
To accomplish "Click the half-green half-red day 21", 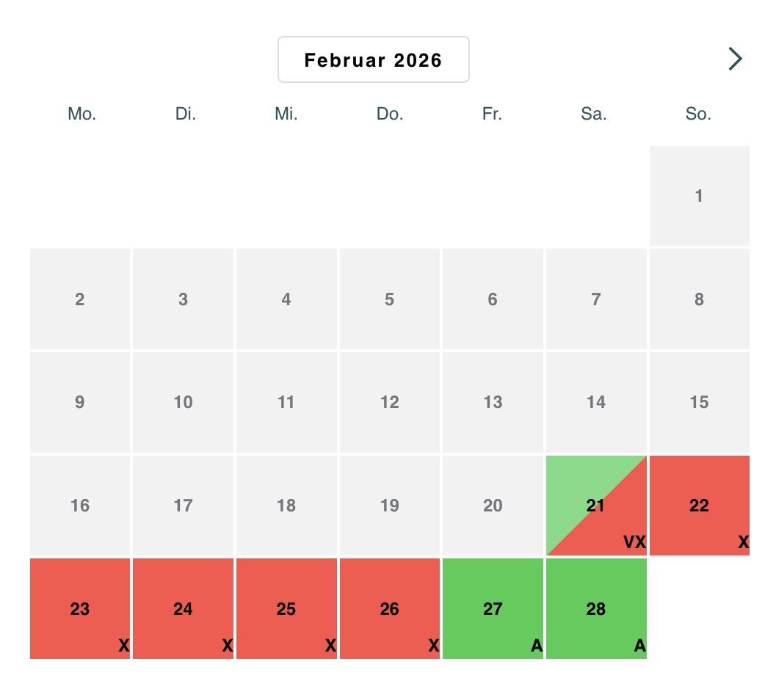I will click(x=596, y=505).
